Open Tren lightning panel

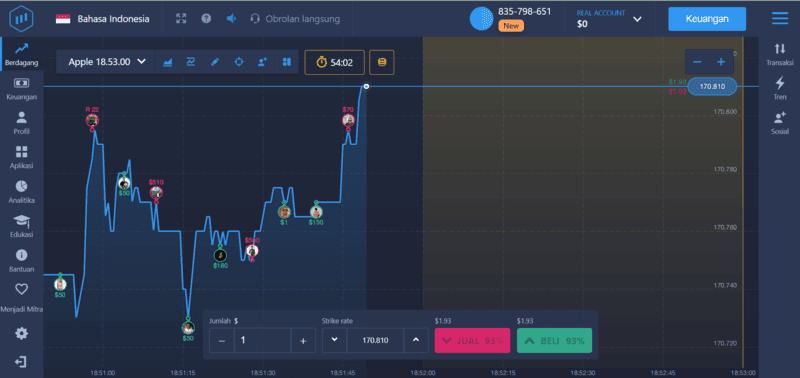tap(780, 88)
